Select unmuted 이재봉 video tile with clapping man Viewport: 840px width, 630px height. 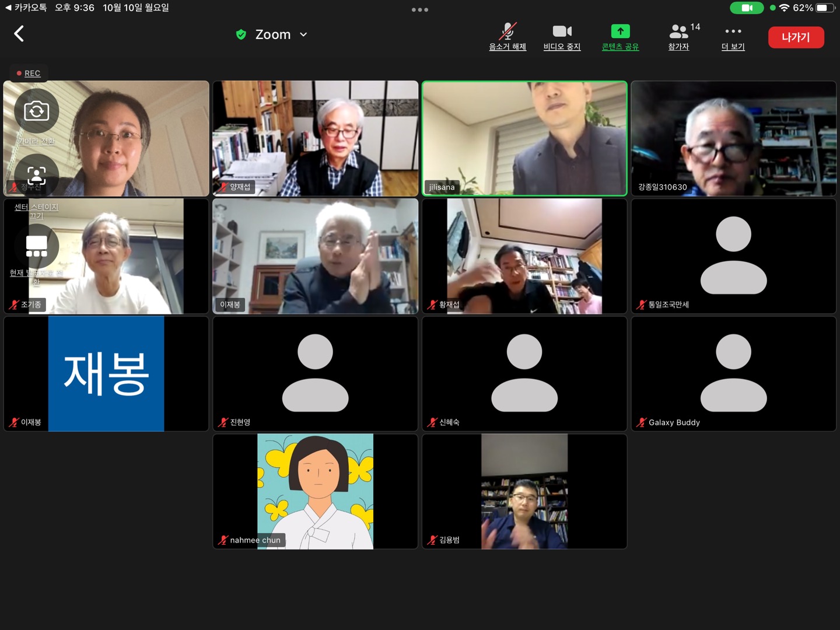click(x=316, y=256)
